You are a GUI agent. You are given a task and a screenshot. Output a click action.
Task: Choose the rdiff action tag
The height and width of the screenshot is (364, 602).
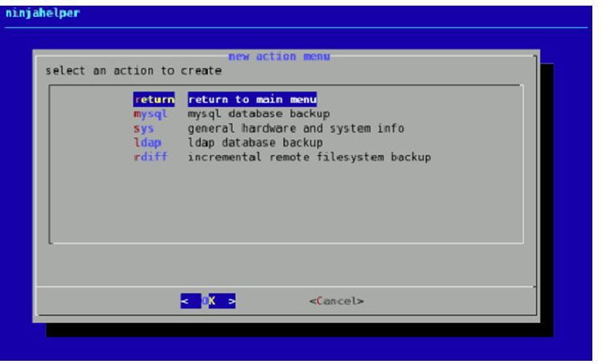click(150, 157)
